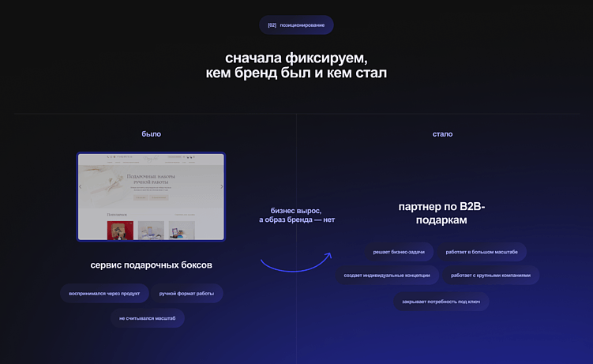593x364 pixels.
Task: Click the 'бизнес вырос, а образ бренда — нет' text
Action: coord(297,215)
